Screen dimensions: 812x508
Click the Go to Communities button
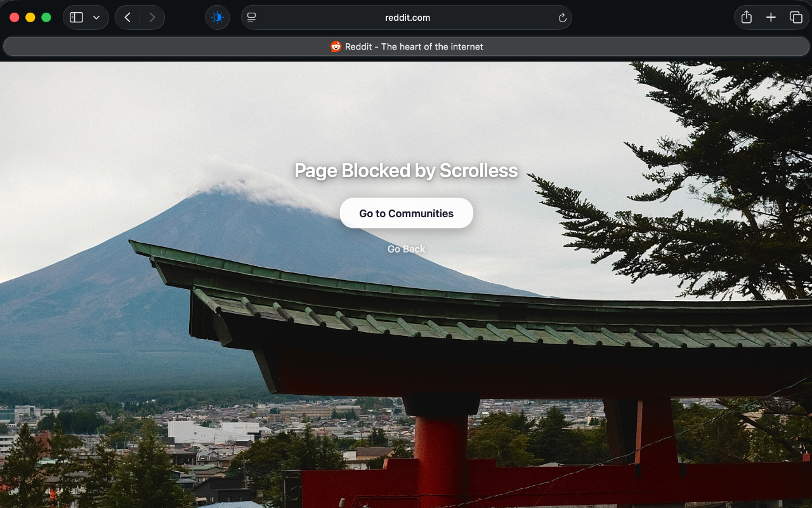[x=406, y=213]
